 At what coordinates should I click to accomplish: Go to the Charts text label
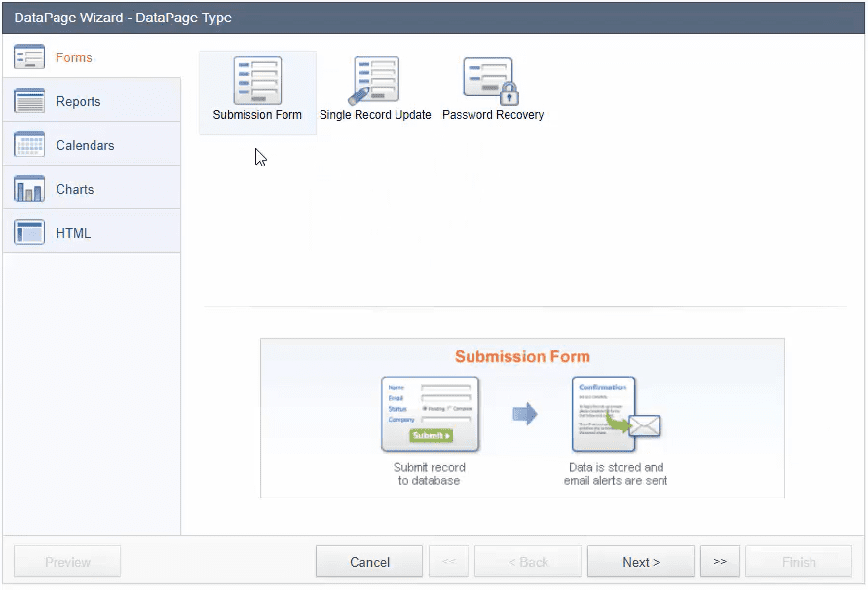coord(75,190)
